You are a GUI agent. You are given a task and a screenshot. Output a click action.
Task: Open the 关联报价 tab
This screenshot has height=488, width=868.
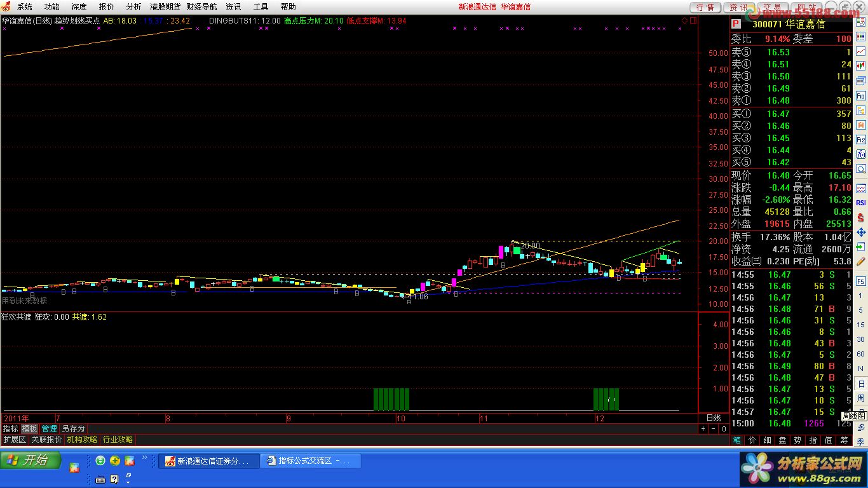(x=46, y=440)
